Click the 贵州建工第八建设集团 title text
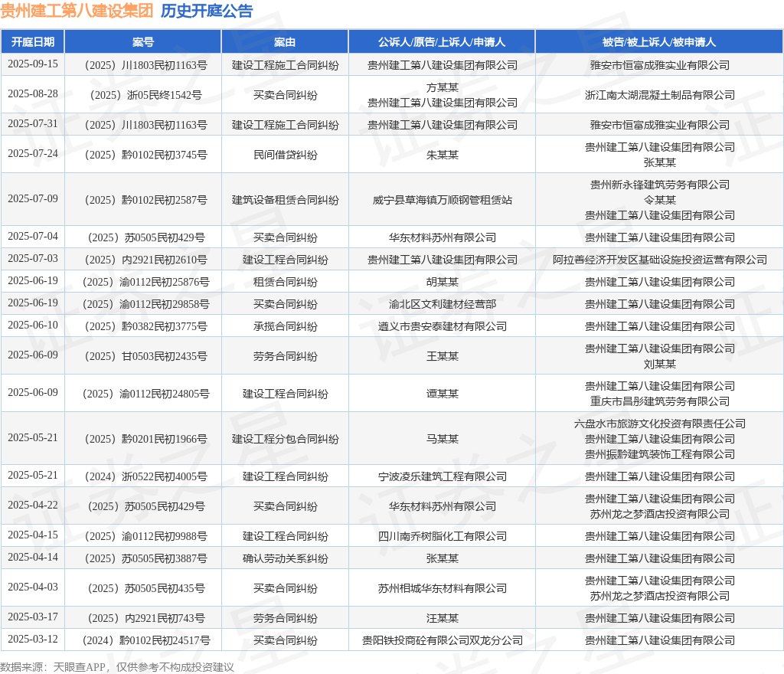The width and height of the screenshot is (784, 674). (x=77, y=11)
